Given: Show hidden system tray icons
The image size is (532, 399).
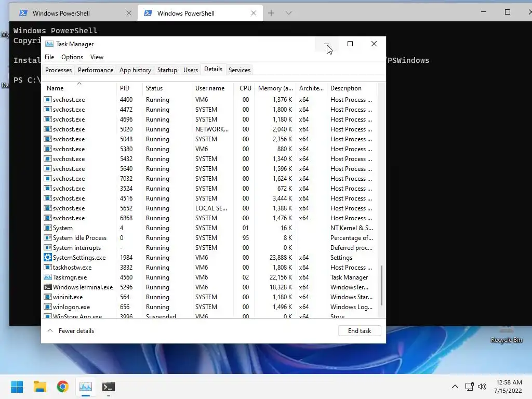Looking at the screenshot, I should click(x=455, y=387).
